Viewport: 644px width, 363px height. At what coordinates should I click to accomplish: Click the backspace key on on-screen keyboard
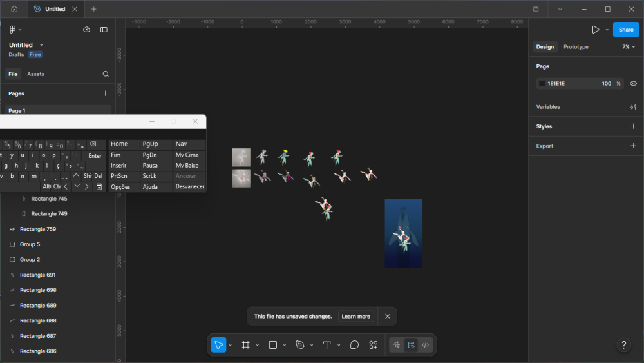(93, 144)
